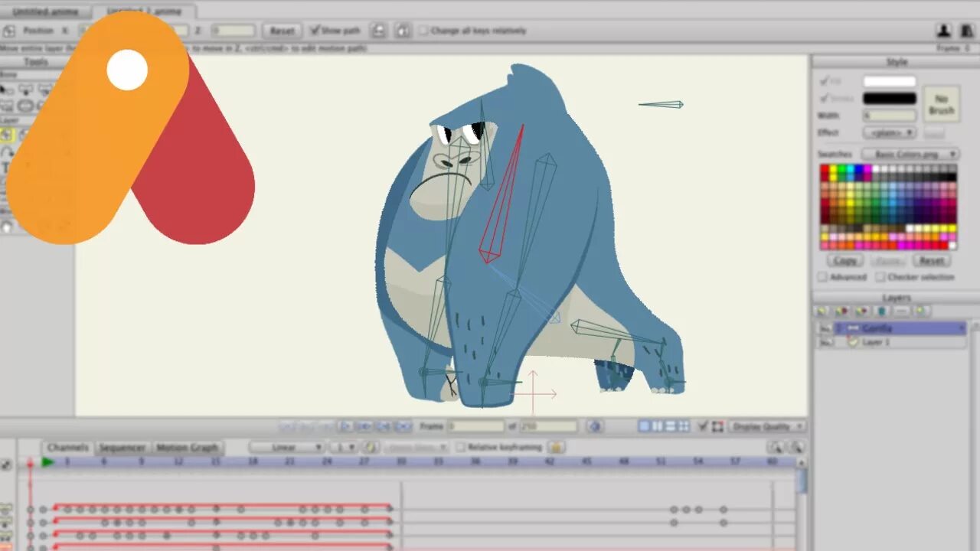Image resolution: width=980 pixels, height=551 pixels.
Task: Click the Reset button in Style panel
Action: (x=930, y=260)
